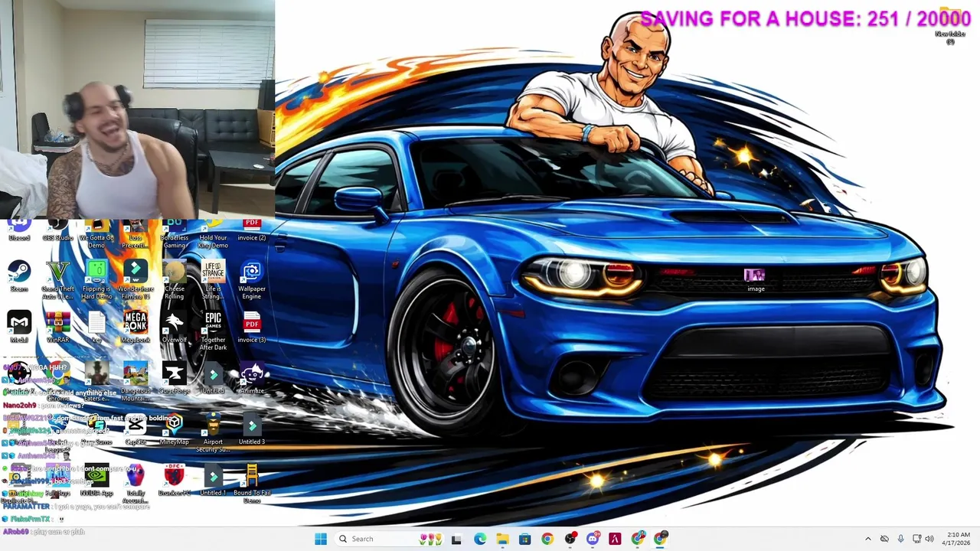Viewport: 980px width, 551px height.
Task: Open the Untitled Filmora project beside CurseForge
Action: pos(213,378)
